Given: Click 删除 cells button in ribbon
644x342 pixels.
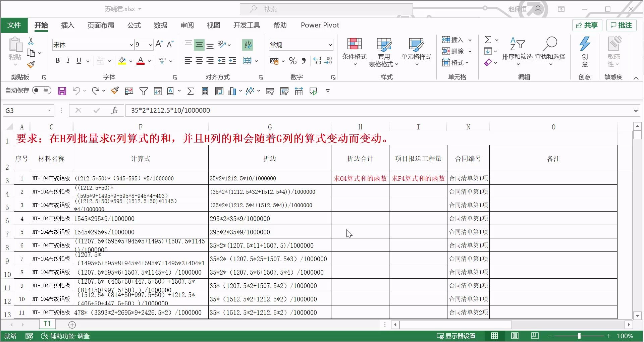Looking at the screenshot, I should [x=452, y=51].
